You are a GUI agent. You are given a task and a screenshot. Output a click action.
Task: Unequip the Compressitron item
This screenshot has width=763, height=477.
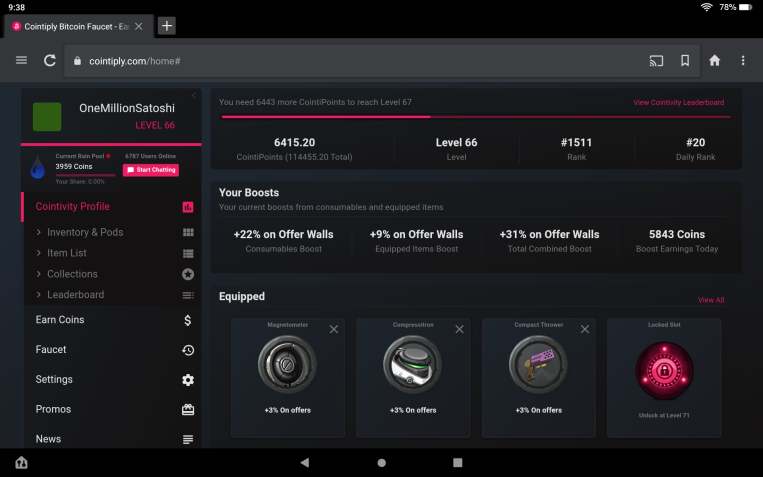(x=459, y=330)
